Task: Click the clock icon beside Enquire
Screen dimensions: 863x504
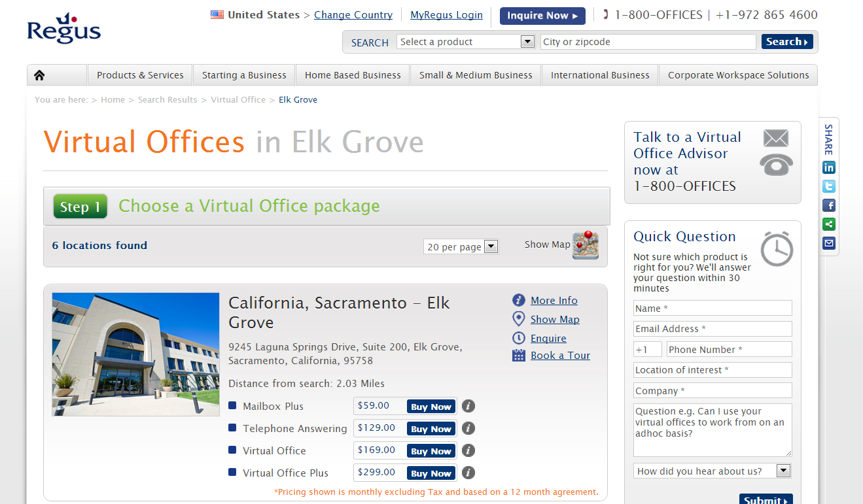Action: point(519,338)
